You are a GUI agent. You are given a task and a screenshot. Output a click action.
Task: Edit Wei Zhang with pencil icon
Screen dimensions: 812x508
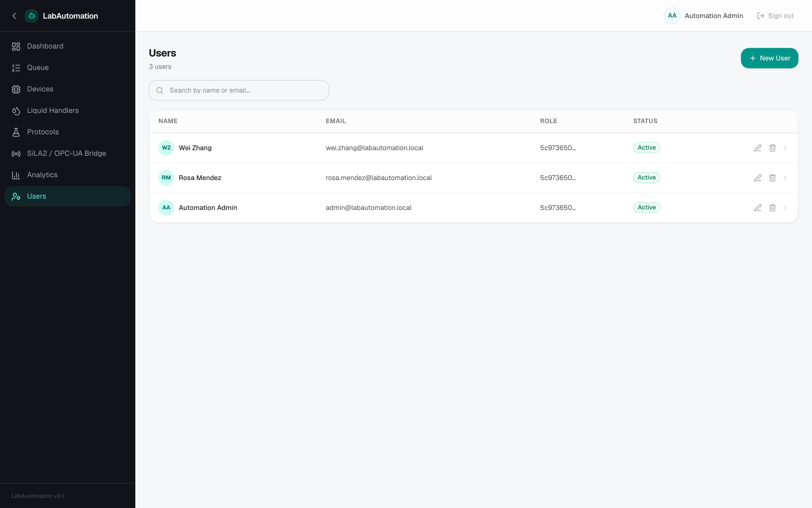coord(758,148)
